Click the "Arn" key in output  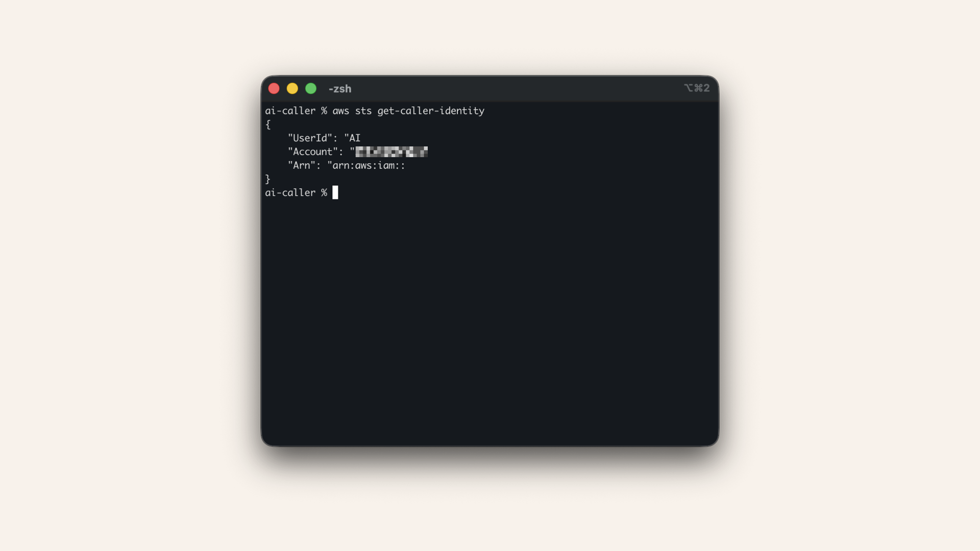[x=302, y=165]
